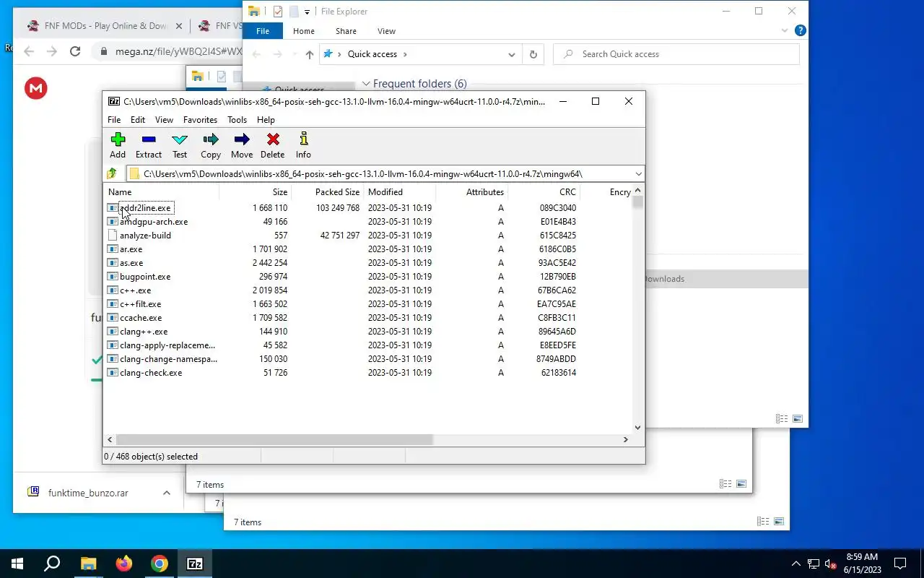Sort by Attributes column header
The height and width of the screenshot is (578, 924).
(471, 192)
